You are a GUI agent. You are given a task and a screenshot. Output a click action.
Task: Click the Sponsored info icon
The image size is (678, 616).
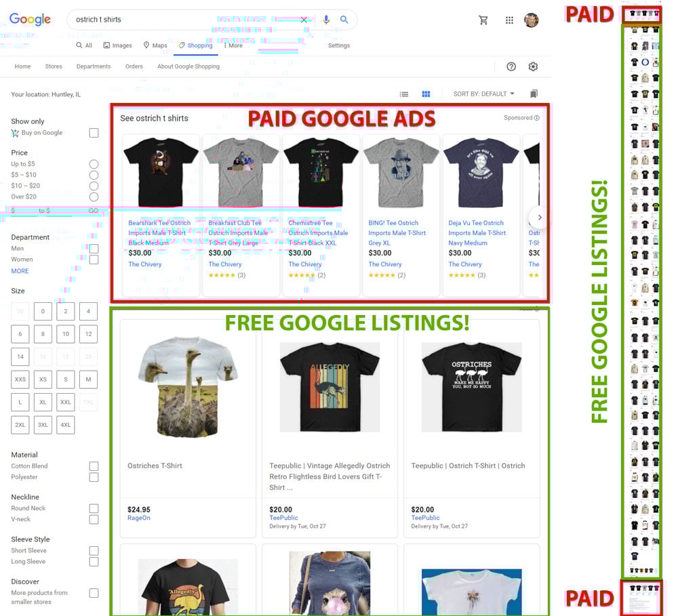point(536,118)
